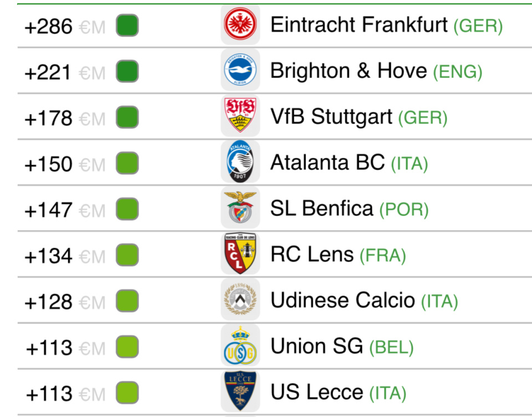Open the Eintracht Frankfurt team name link

[359, 25]
